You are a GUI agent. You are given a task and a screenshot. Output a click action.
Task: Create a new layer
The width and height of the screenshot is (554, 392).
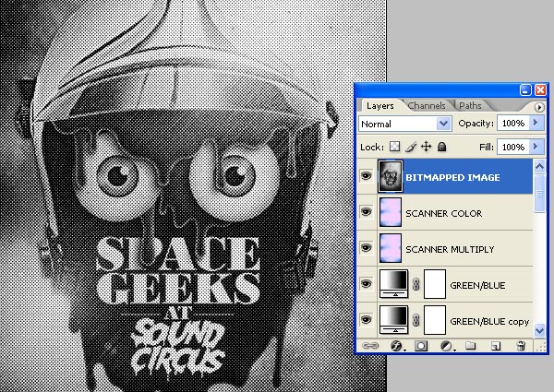(496, 346)
